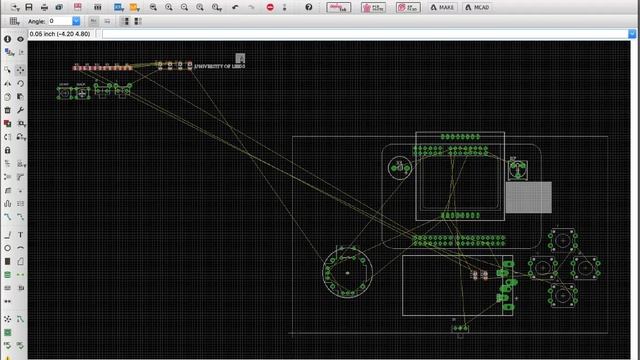Click the zoom-to-fit magnifier icon
640x360 pixels.
(153, 7)
